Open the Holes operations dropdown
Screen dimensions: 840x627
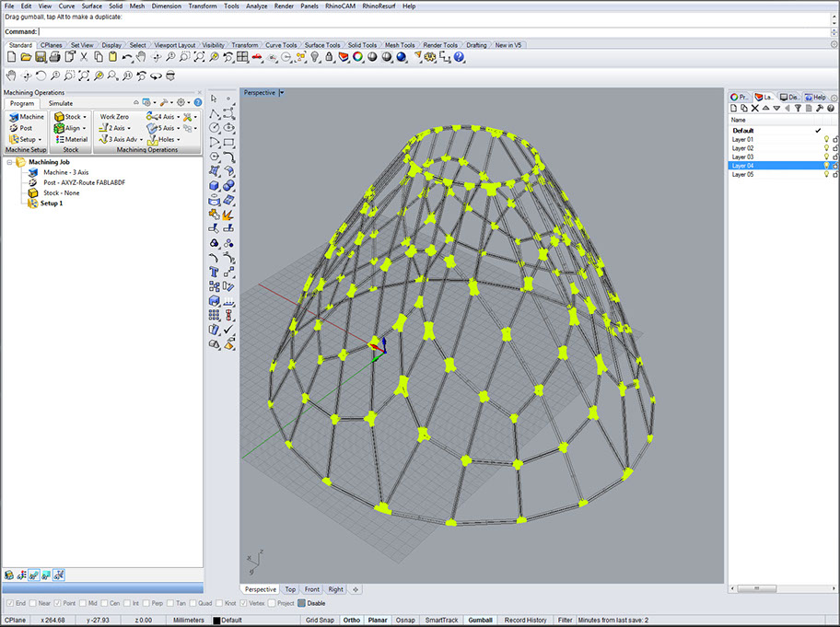pyautogui.click(x=179, y=140)
